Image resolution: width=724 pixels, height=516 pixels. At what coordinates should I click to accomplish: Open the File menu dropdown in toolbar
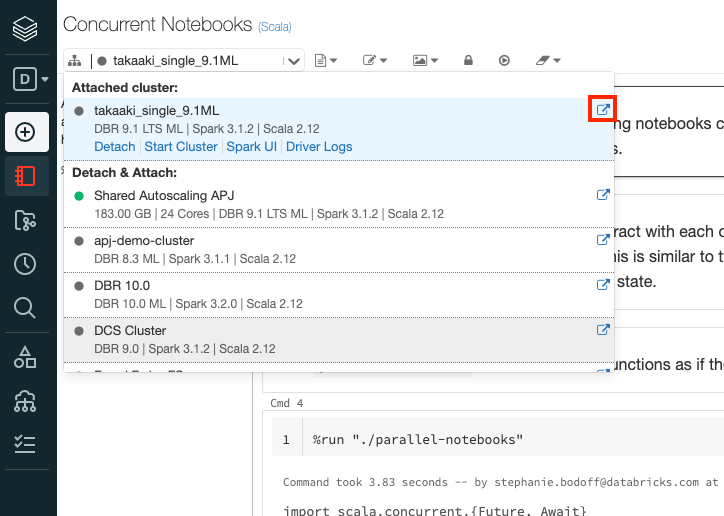326,60
